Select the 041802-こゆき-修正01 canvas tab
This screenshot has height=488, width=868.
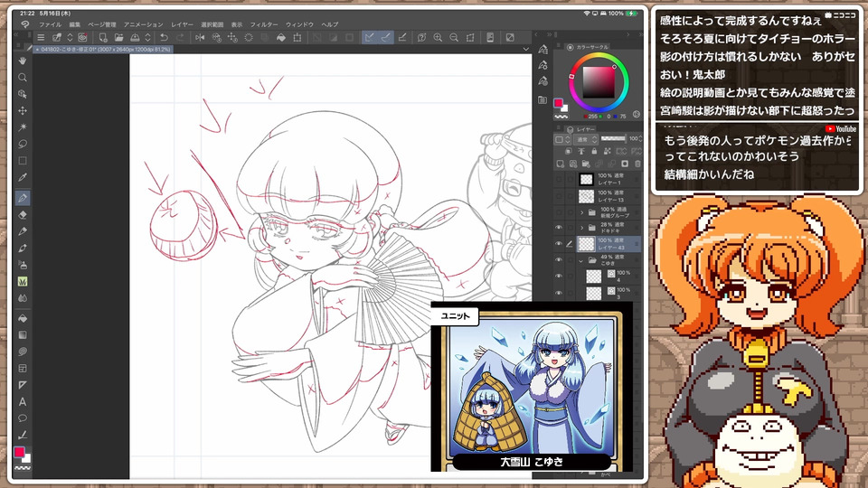pos(103,49)
